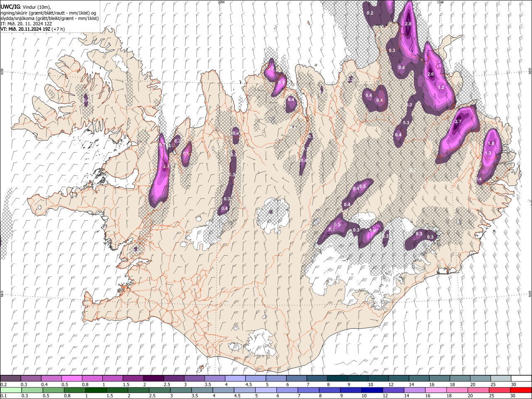Select the 'IT: Mið. 20. 11. 2024 12Z' line
Viewport: 532px width, 399px height.
click(26, 24)
